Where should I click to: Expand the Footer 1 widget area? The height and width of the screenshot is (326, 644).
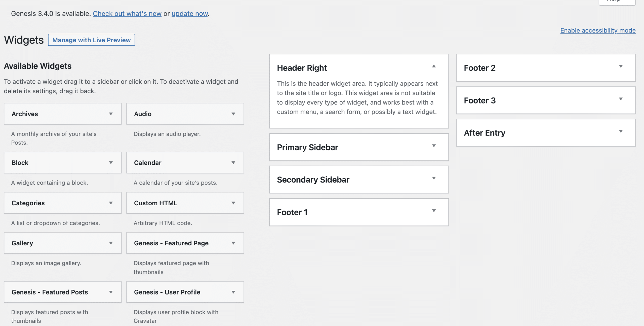point(434,211)
